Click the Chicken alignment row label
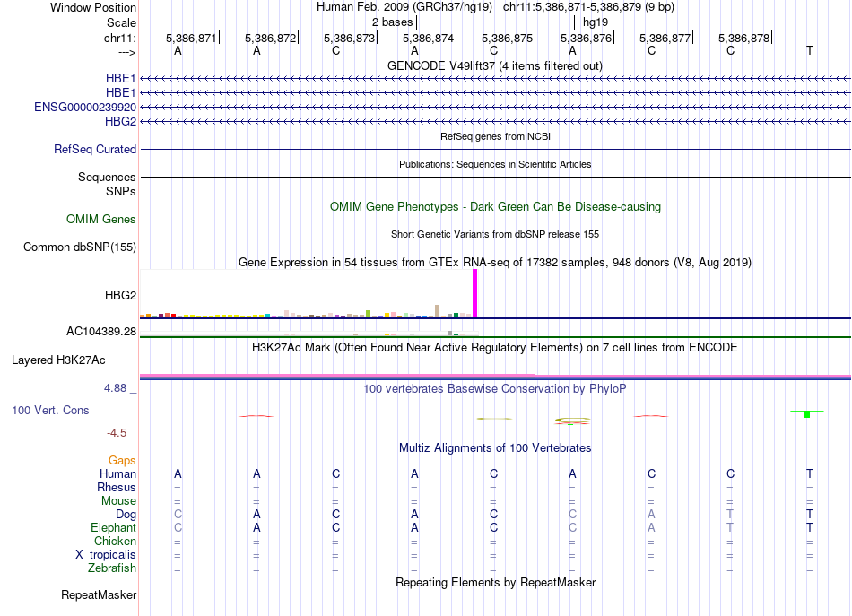 (x=115, y=541)
